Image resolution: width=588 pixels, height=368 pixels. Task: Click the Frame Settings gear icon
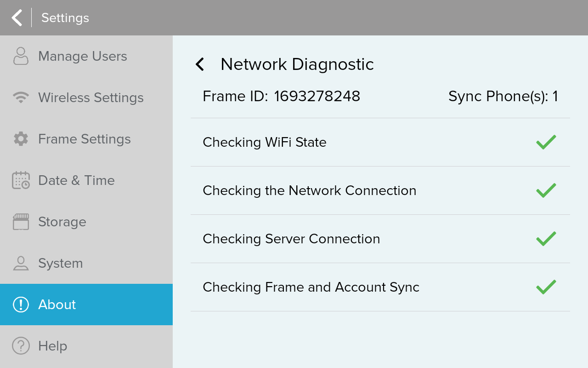[21, 139]
